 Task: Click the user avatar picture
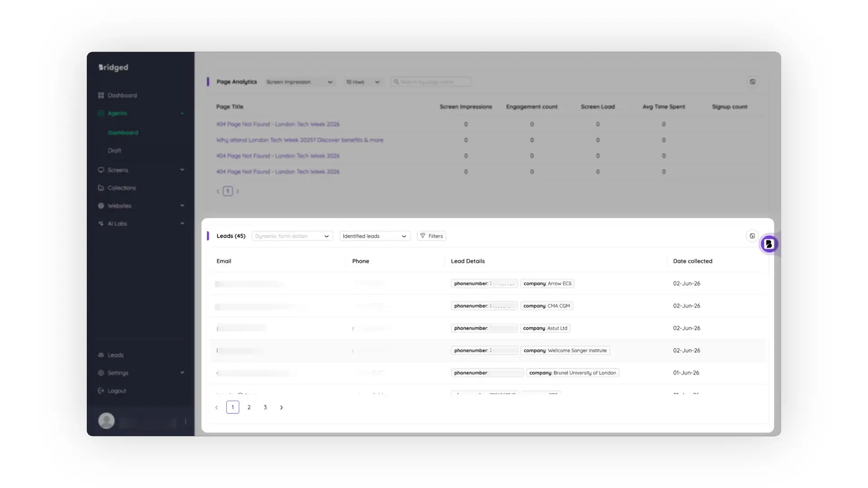107,421
